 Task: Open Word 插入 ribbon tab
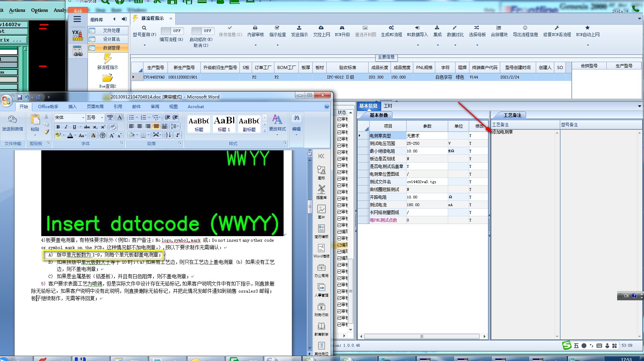coord(72,107)
